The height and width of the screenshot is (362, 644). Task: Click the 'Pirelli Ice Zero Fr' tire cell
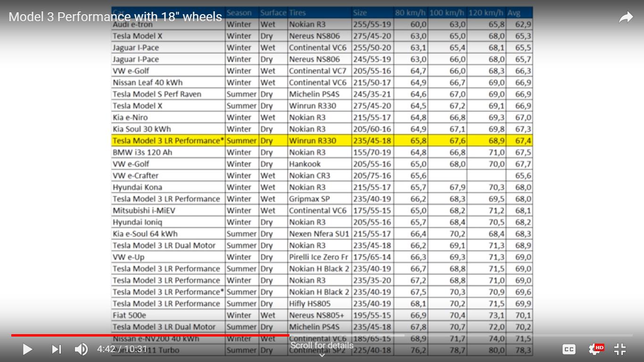[x=320, y=257]
